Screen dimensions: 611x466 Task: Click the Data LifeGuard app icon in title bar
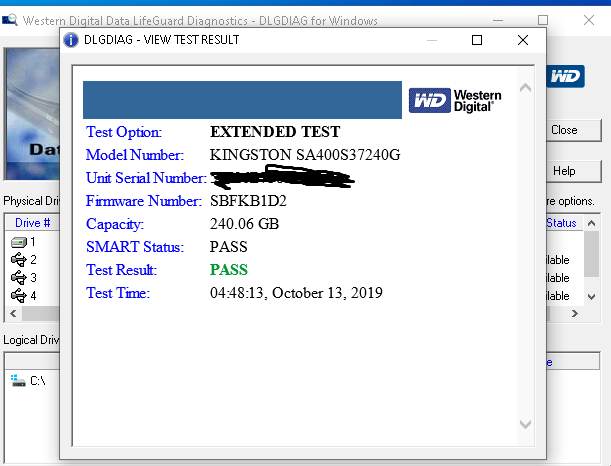click(10, 20)
